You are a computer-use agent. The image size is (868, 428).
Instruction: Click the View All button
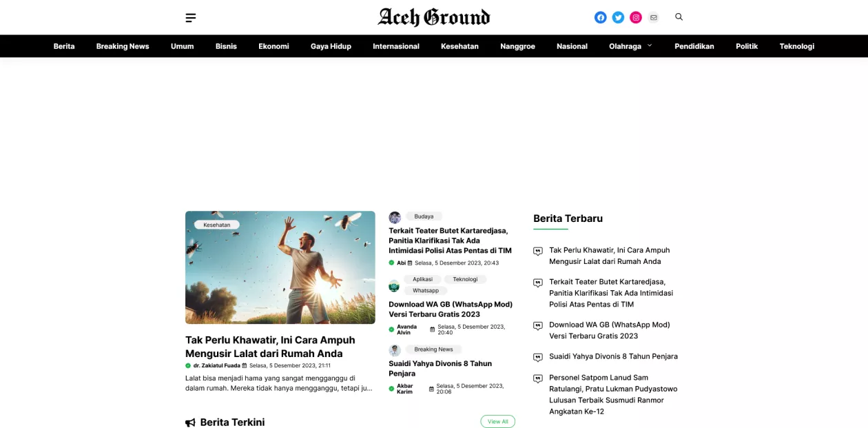pos(498,422)
